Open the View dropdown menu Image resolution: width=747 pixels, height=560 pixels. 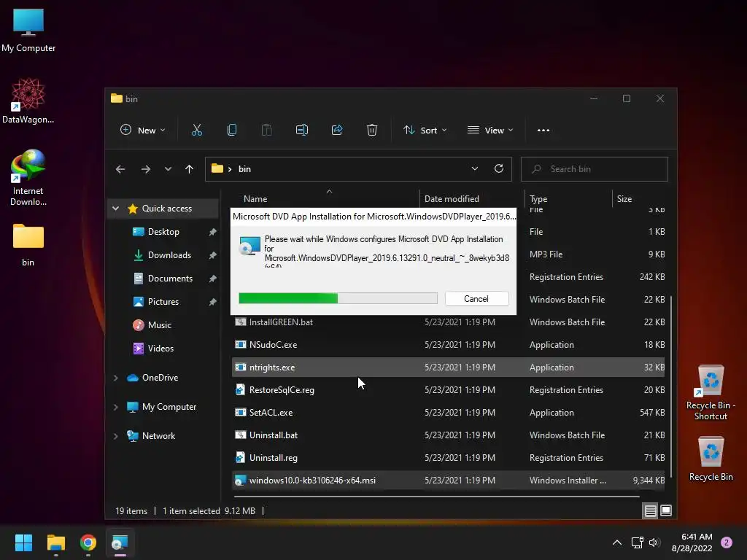coord(490,130)
